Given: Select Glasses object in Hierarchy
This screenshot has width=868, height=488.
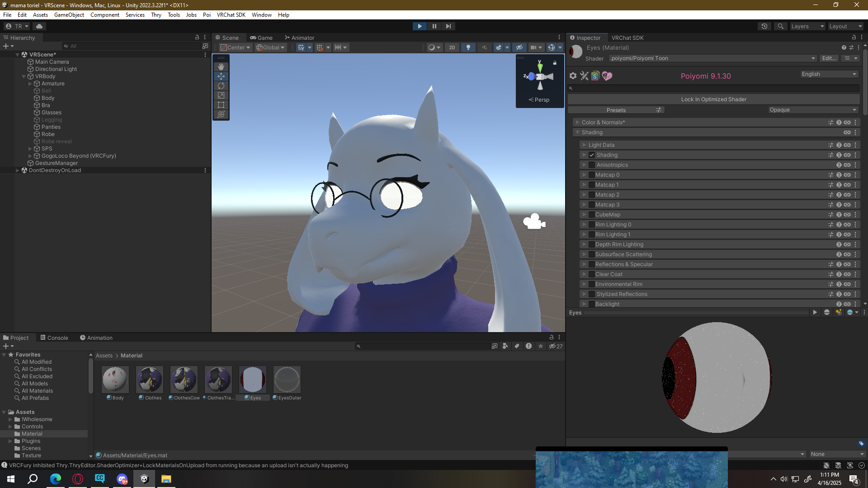Looking at the screenshot, I should [52, 113].
